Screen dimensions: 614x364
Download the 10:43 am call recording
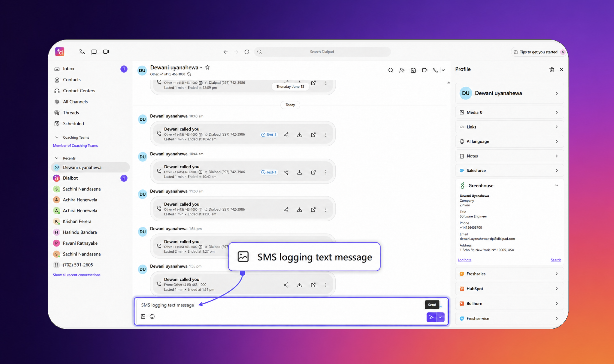tap(299, 135)
